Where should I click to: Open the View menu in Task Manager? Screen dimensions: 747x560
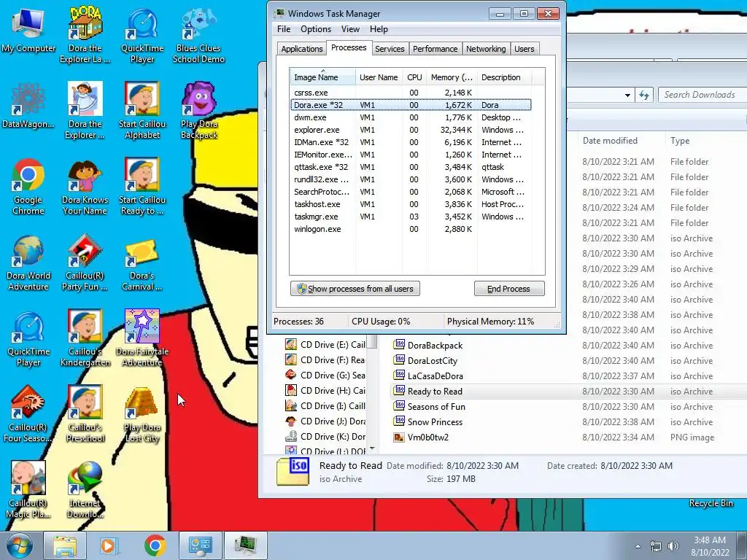[x=350, y=29]
